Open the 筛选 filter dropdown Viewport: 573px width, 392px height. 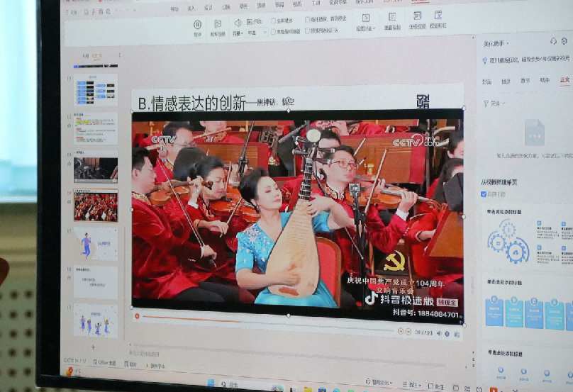point(496,103)
